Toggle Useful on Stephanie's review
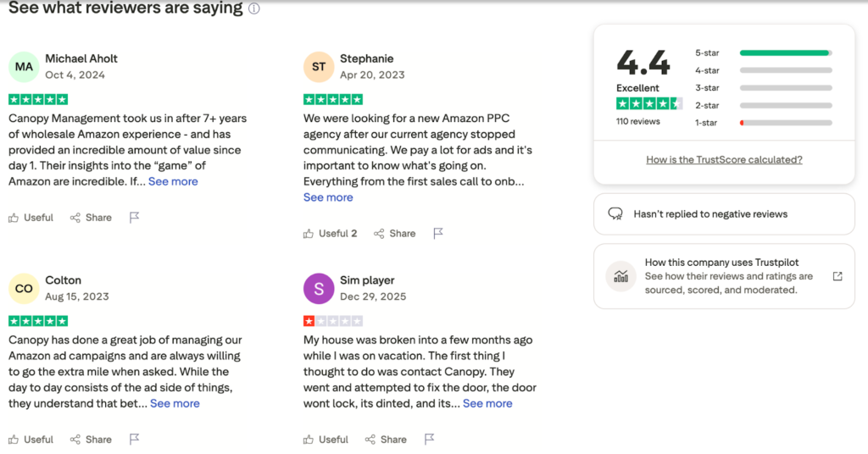The image size is (868, 454). click(x=331, y=234)
